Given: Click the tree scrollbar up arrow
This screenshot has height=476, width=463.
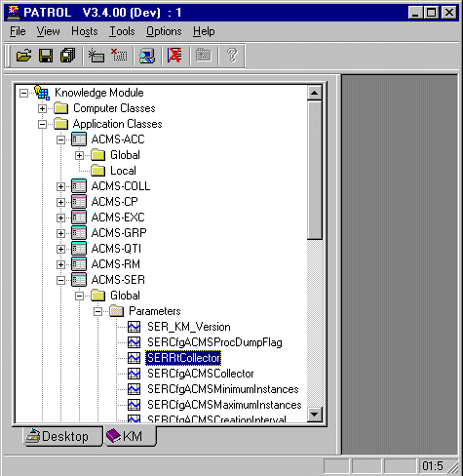Looking at the screenshot, I should coord(315,93).
